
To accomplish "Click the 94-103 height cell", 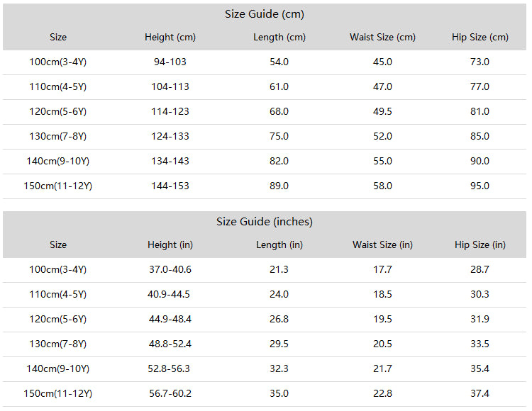I will tap(170, 62).
